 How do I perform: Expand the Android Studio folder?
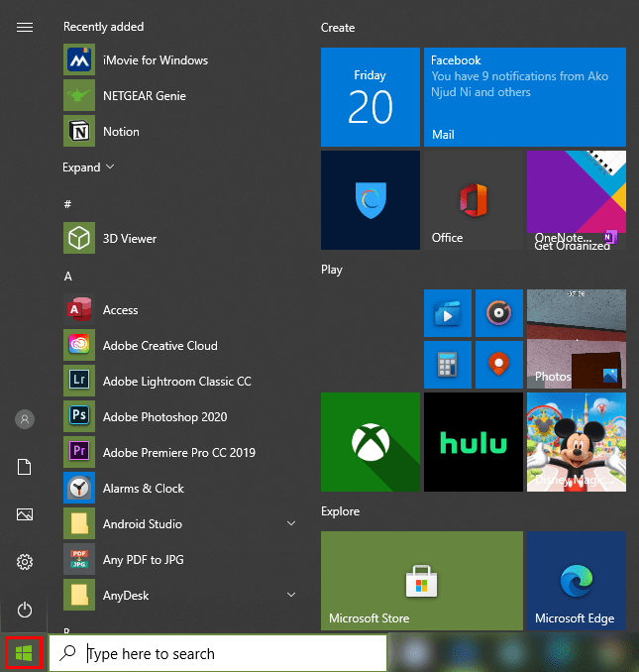[x=291, y=523]
